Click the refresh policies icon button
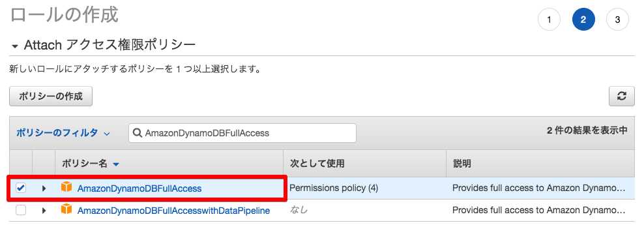The height and width of the screenshot is (238, 644). click(622, 97)
